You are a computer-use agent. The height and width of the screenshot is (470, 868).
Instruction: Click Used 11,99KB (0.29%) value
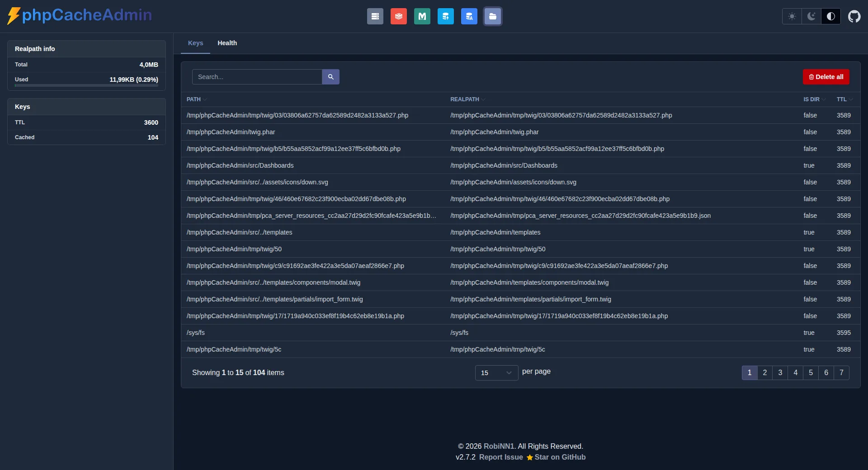134,80
